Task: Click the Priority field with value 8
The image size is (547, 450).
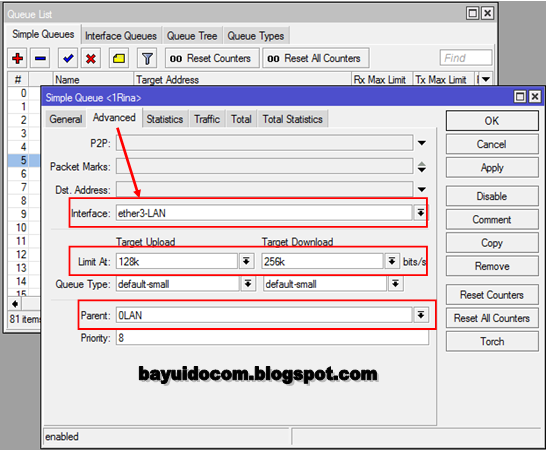Action: tap(272, 338)
